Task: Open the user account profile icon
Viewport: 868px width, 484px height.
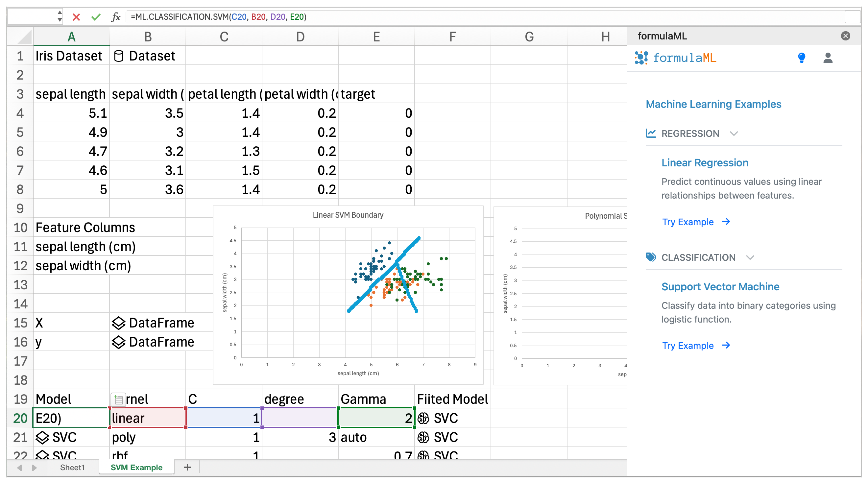Action: point(828,58)
